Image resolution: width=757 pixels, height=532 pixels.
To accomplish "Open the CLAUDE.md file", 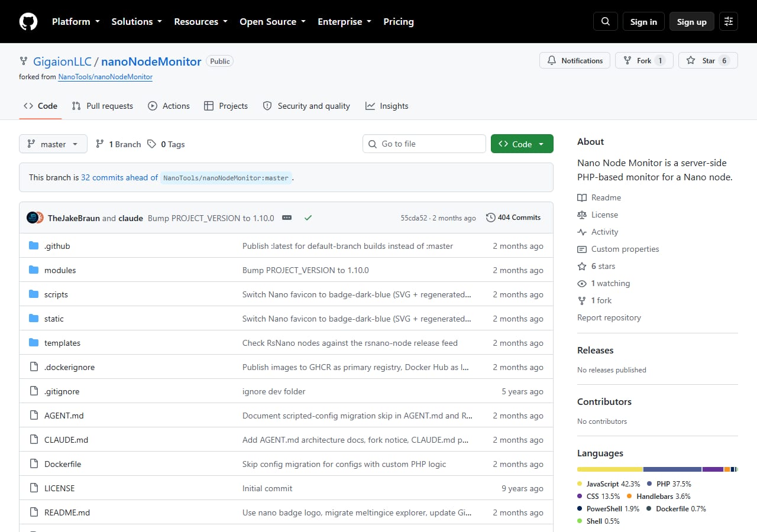I will pyautogui.click(x=66, y=440).
